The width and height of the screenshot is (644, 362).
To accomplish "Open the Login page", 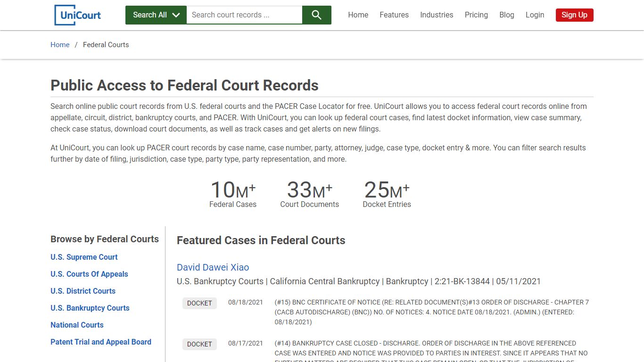I will point(535,15).
